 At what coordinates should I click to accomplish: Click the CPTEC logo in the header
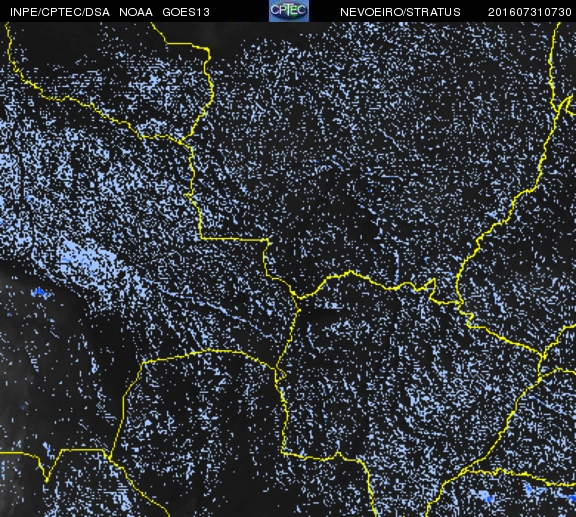[x=289, y=11]
